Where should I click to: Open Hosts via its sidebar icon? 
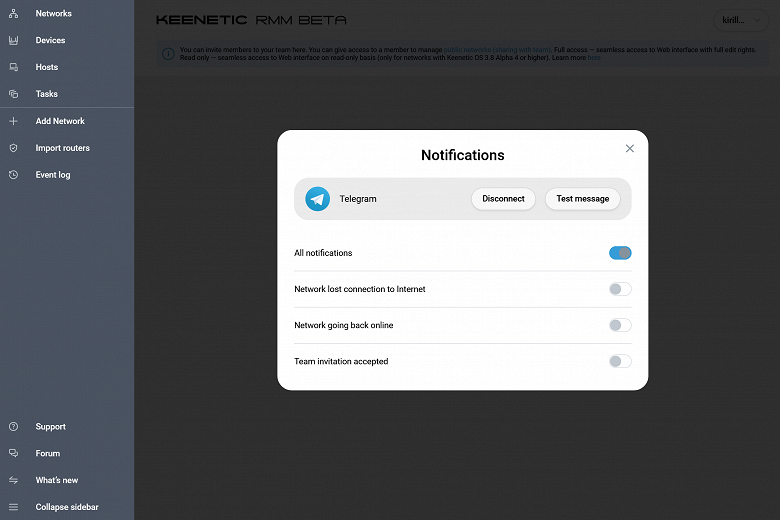click(x=14, y=68)
